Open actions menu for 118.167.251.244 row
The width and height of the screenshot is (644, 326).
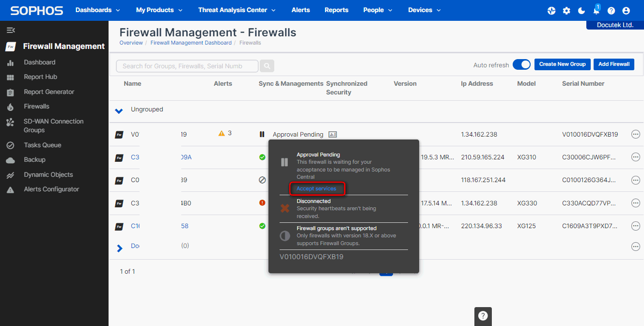point(636,180)
